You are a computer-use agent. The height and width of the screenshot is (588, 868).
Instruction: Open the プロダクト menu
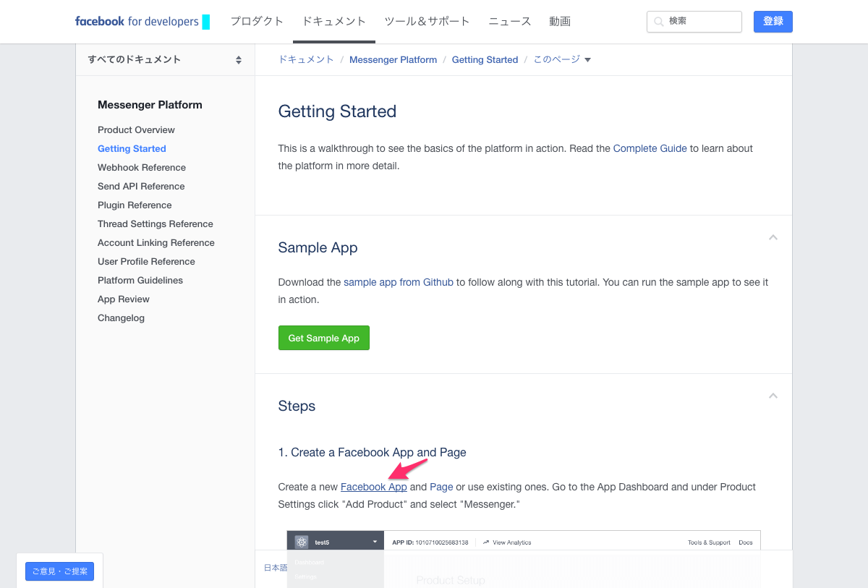[257, 22]
